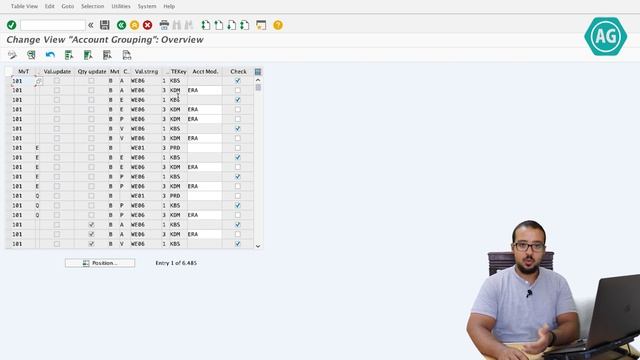Image resolution: width=640 pixels, height=360 pixels.
Task: Click the table scroll up arrow
Action: (x=258, y=80)
